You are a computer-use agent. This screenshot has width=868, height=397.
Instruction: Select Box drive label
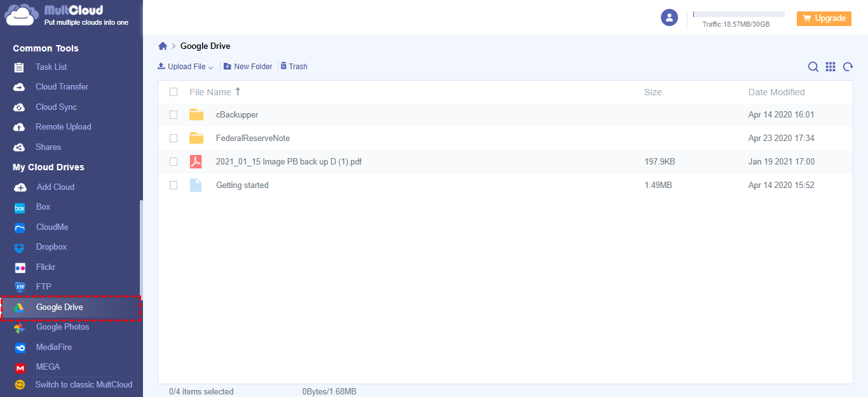43,206
